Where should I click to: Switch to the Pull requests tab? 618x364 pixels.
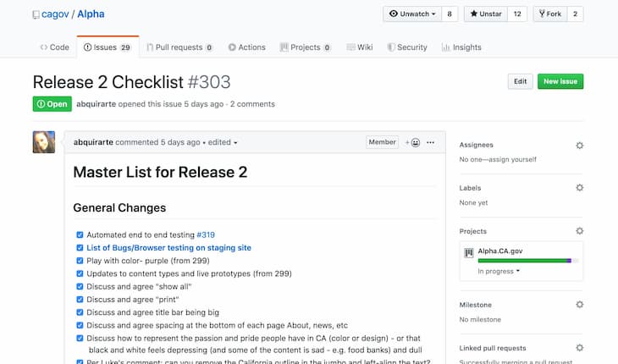[x=179, y=47]
